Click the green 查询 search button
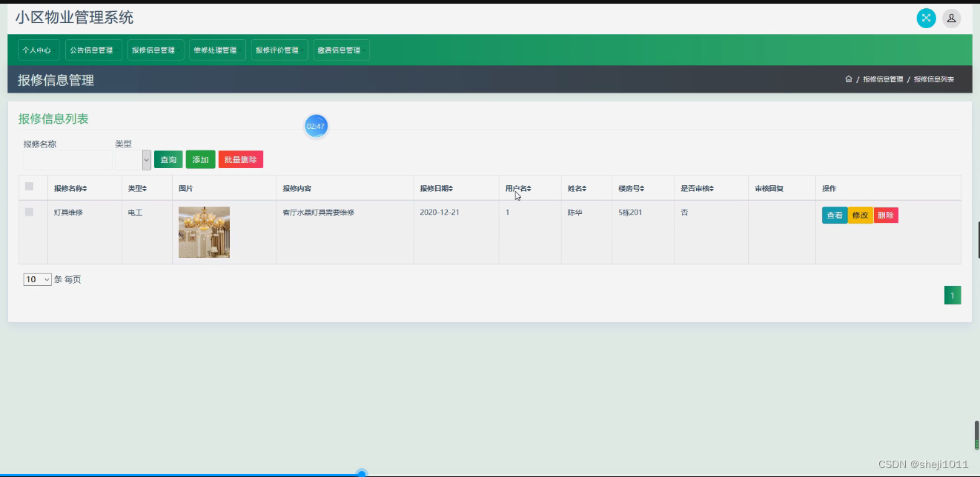 (x=168, y=159)
